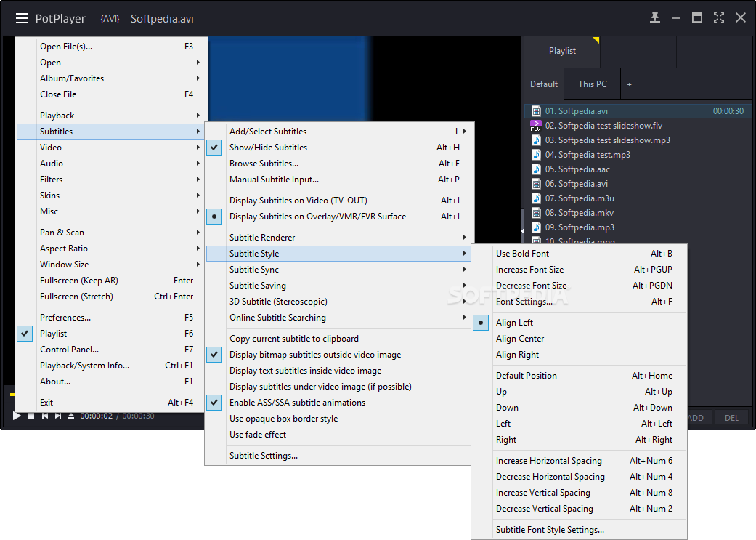756x540 pixels.
Task: Select Use Bold Font
Action: tap(579, 254)
